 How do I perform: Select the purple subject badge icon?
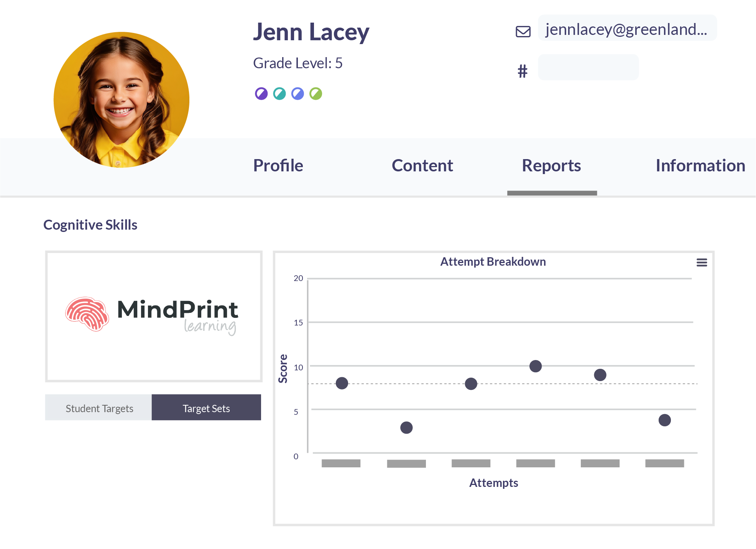click(x=261, y=93)
